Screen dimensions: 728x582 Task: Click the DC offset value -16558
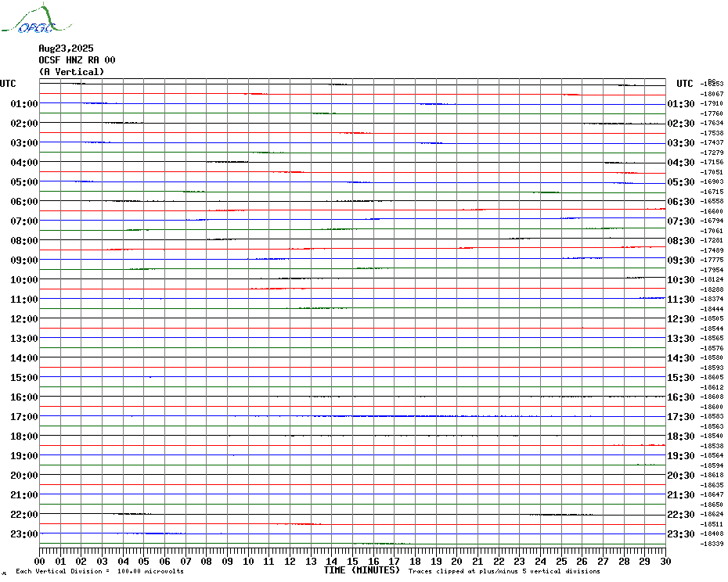point(712,201)
